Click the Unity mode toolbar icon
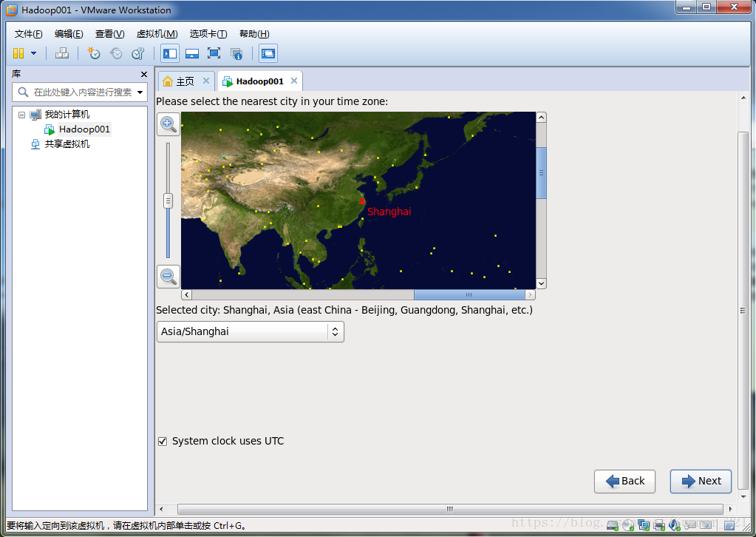Screen dimensions: 756x537 [236, 53]
